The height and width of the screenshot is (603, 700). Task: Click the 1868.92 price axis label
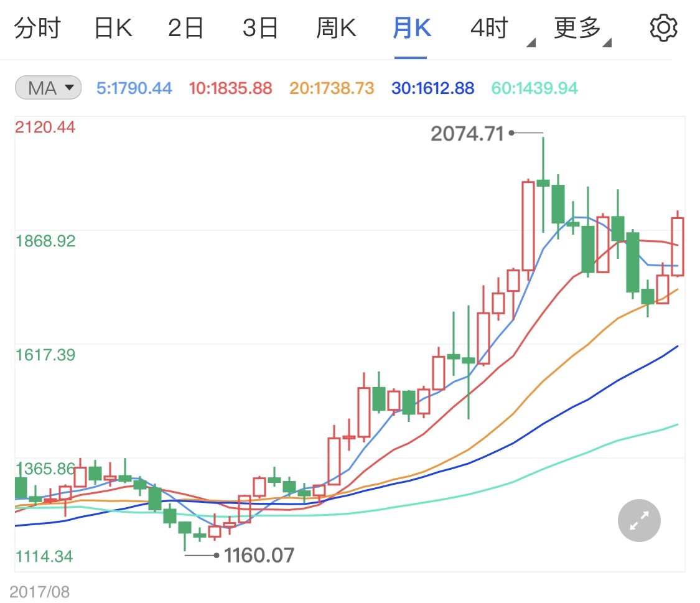pos(46,240)
